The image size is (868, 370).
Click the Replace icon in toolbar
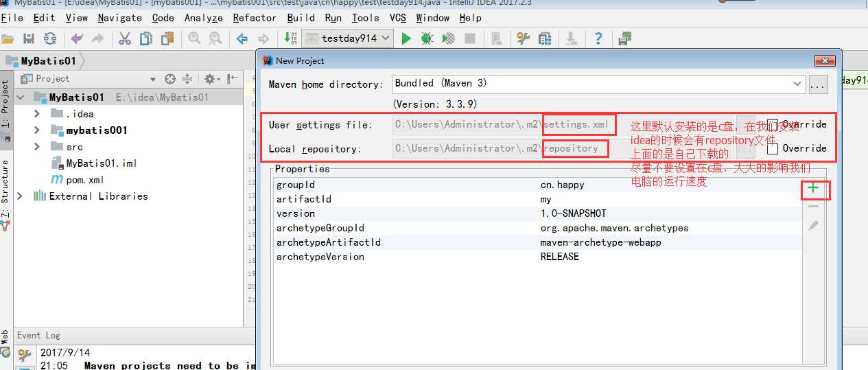tap(215, 38)
